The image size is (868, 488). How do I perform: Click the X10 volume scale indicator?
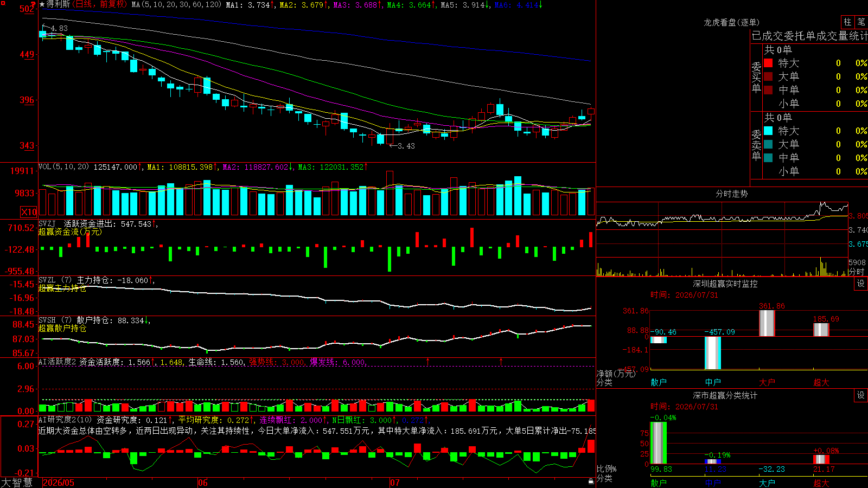click(x=29, y=212)
